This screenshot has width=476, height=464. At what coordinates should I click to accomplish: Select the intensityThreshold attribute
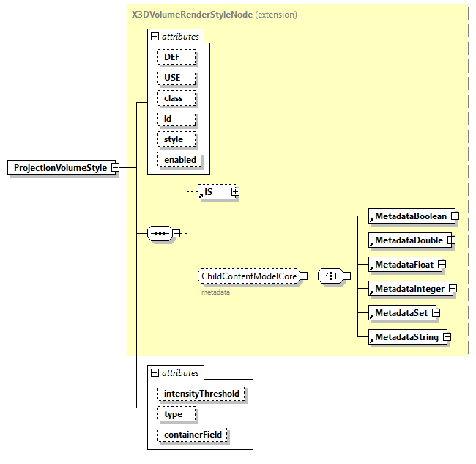click(201, 394)
